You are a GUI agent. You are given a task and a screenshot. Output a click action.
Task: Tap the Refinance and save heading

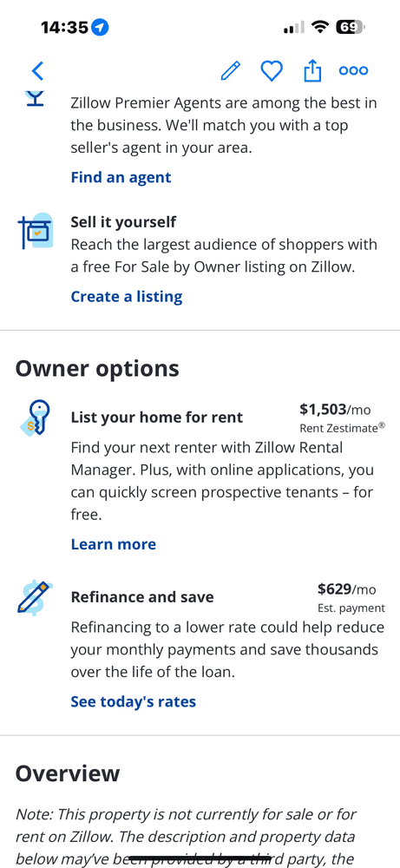click(142, 597)
